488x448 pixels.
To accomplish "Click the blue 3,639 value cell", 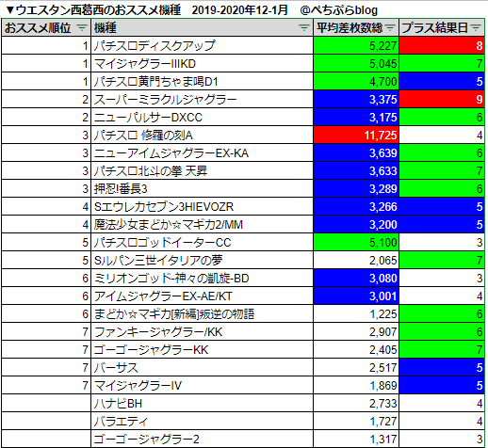I will tap(356, 152).
